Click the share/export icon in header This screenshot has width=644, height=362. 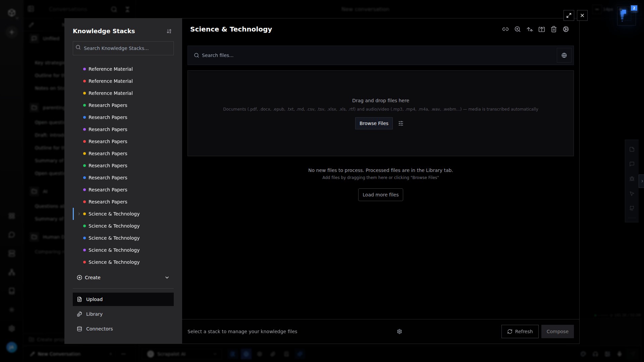click(x=542, y=29)
